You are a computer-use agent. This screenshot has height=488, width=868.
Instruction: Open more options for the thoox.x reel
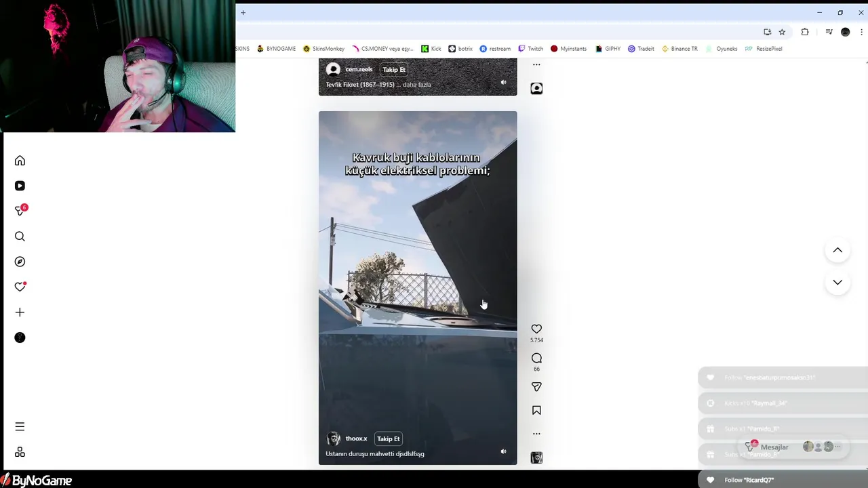pyautogui.click(x=536, y=434)
